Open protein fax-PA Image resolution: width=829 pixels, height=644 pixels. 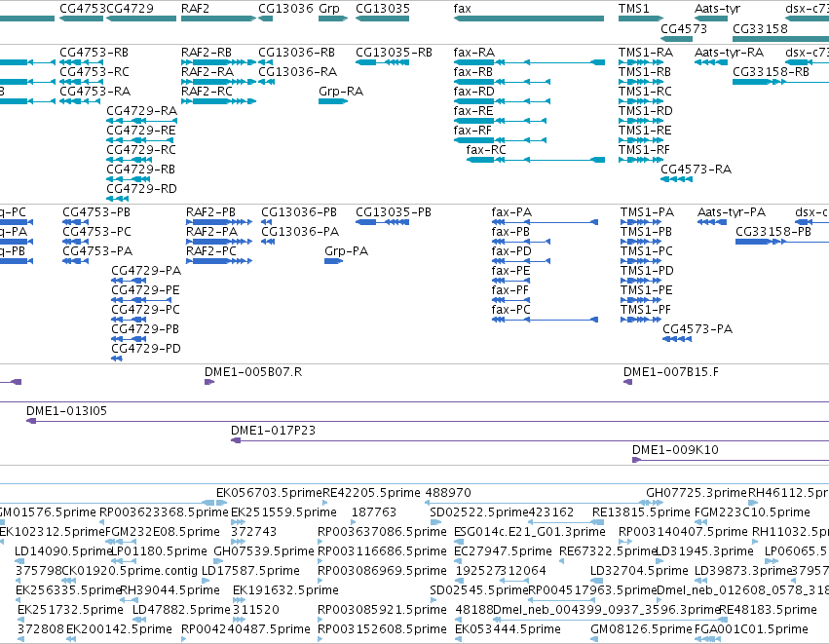click(x=511, y=212)
